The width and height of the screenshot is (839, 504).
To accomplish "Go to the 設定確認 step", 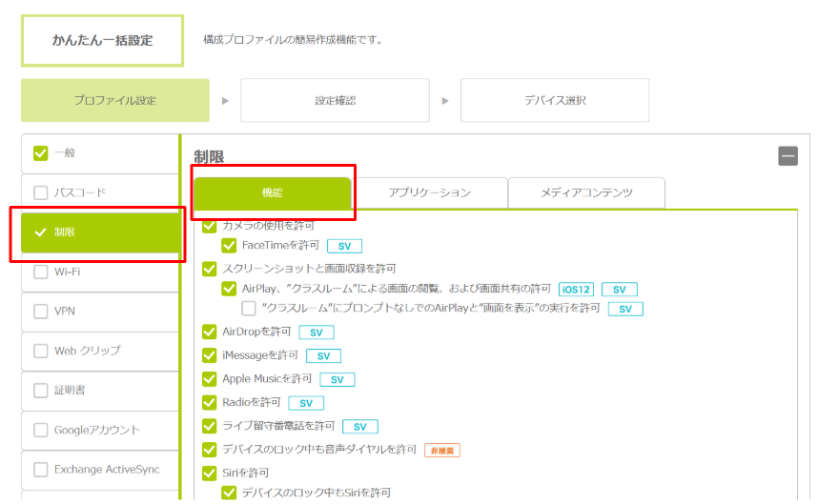I will (x=335, y=100).
